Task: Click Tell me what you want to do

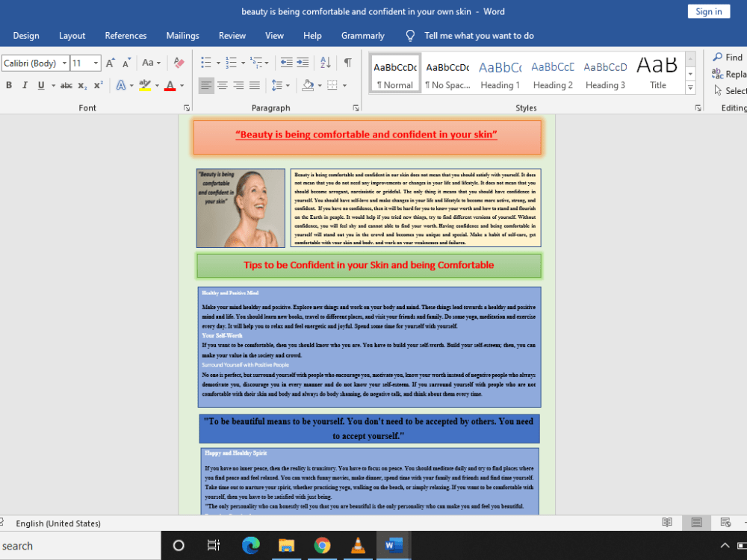Action: coord(479,36)
